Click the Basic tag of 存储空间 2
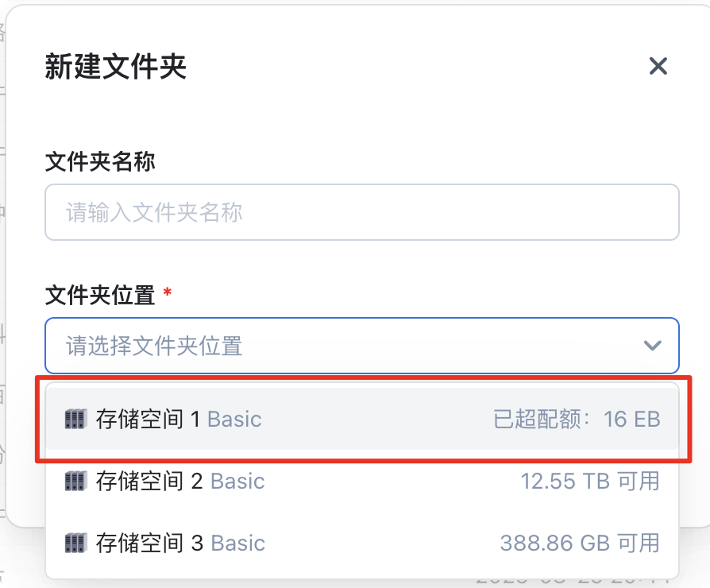This screenshot has height=588, width=710. coord(237,481)
